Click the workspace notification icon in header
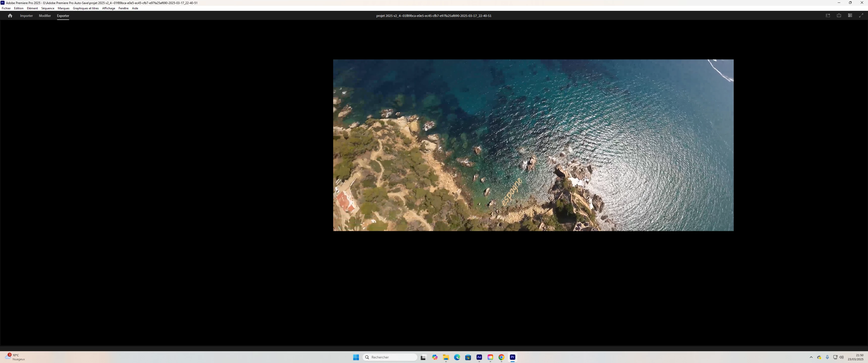This screenshot has height=363, width=868. point(828,15)
